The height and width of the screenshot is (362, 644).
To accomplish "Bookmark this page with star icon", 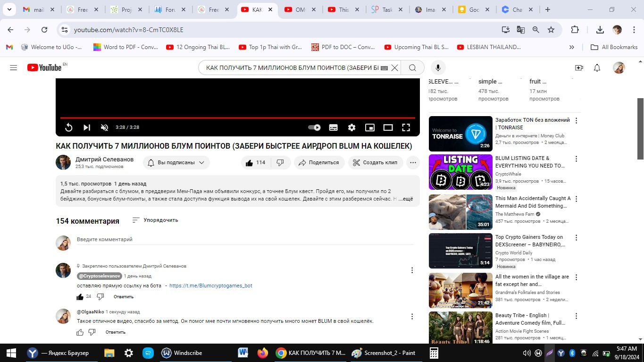I will pos(551,30).
